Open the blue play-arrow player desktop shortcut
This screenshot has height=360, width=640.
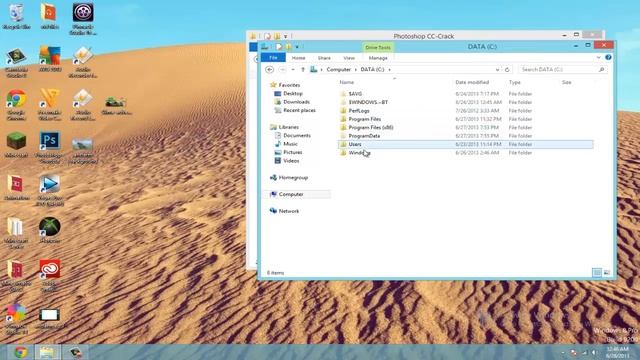[x=50, y=190]
